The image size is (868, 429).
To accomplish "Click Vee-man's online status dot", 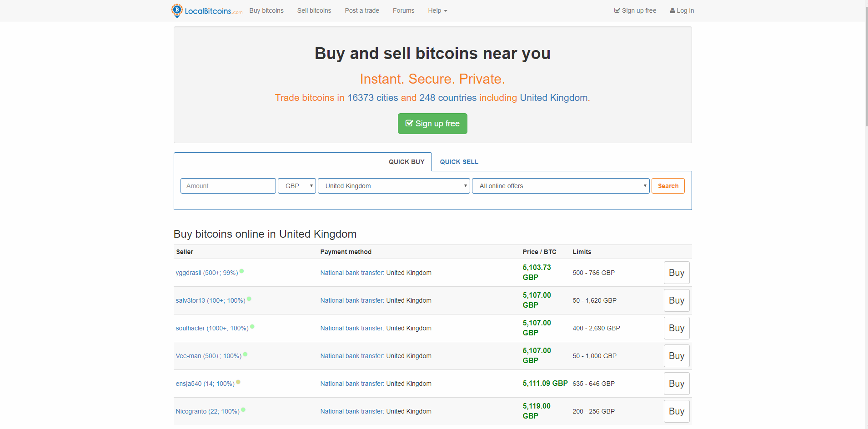I will click(x=245, y=354).
